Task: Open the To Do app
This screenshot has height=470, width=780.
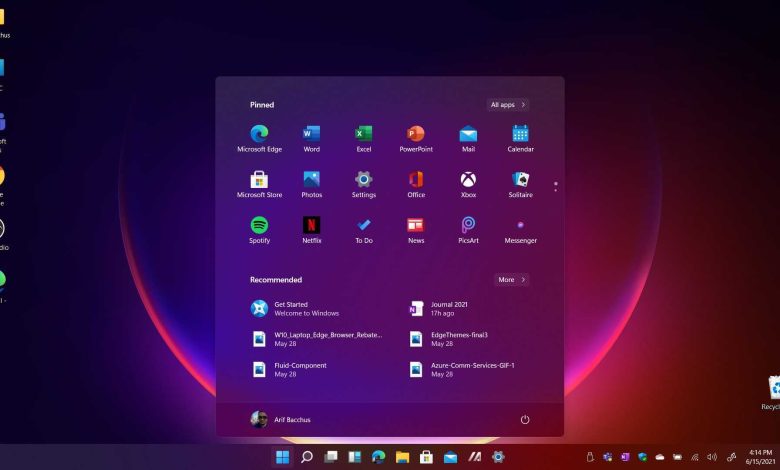Action: point(364,226)
